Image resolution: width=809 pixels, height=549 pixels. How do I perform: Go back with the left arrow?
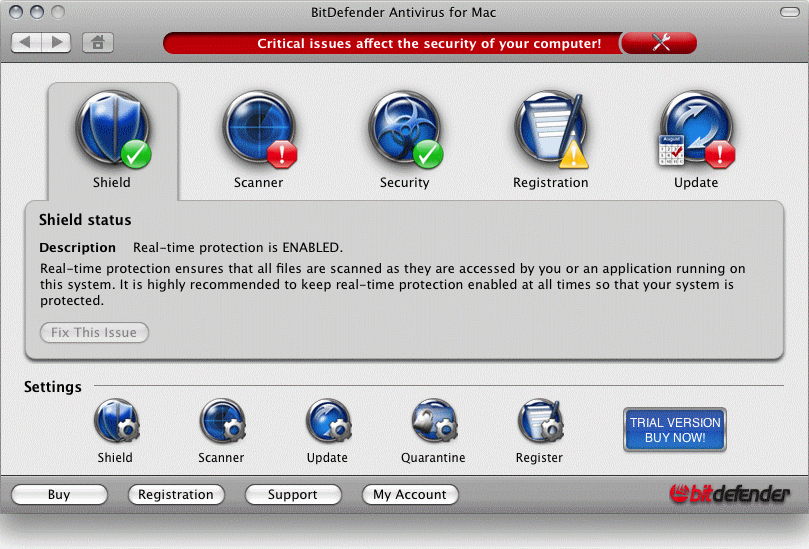point(26,42)
